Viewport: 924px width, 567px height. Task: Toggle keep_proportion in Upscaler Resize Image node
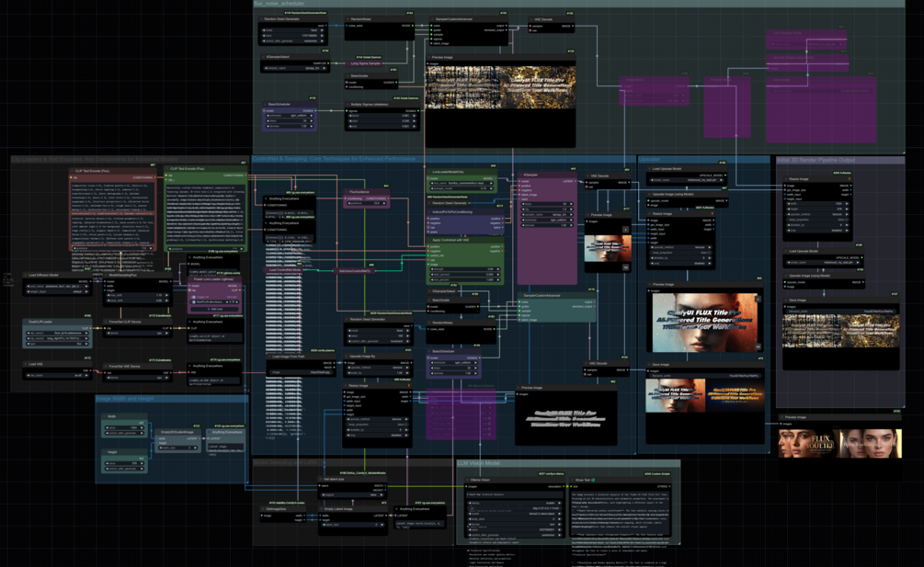tap(681, 253)
